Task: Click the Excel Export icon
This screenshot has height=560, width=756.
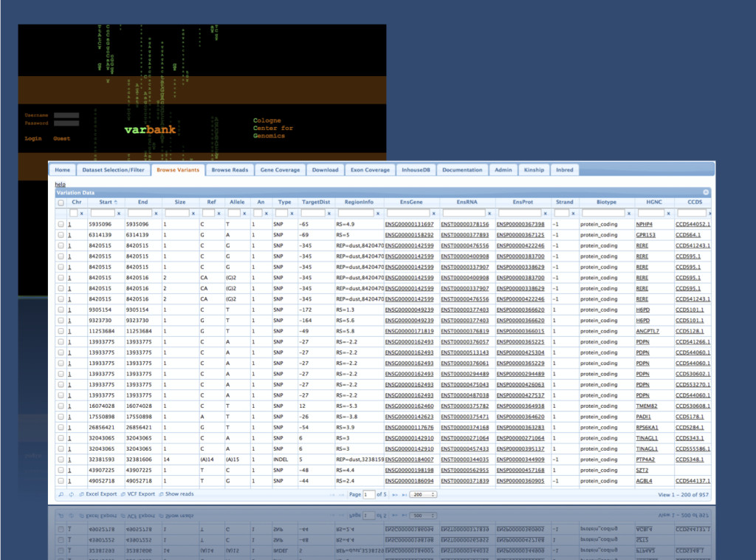Action: (81, 494)
